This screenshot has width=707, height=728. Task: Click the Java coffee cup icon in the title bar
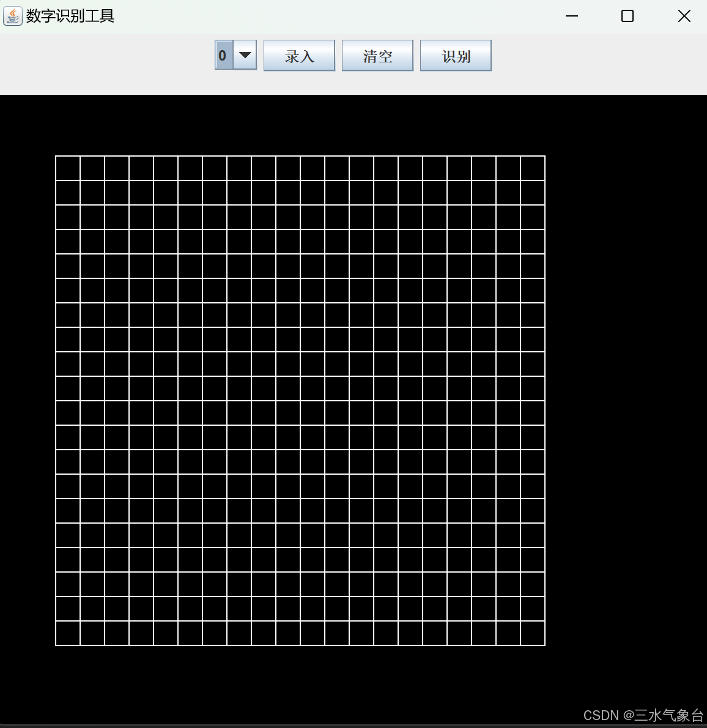12,15
